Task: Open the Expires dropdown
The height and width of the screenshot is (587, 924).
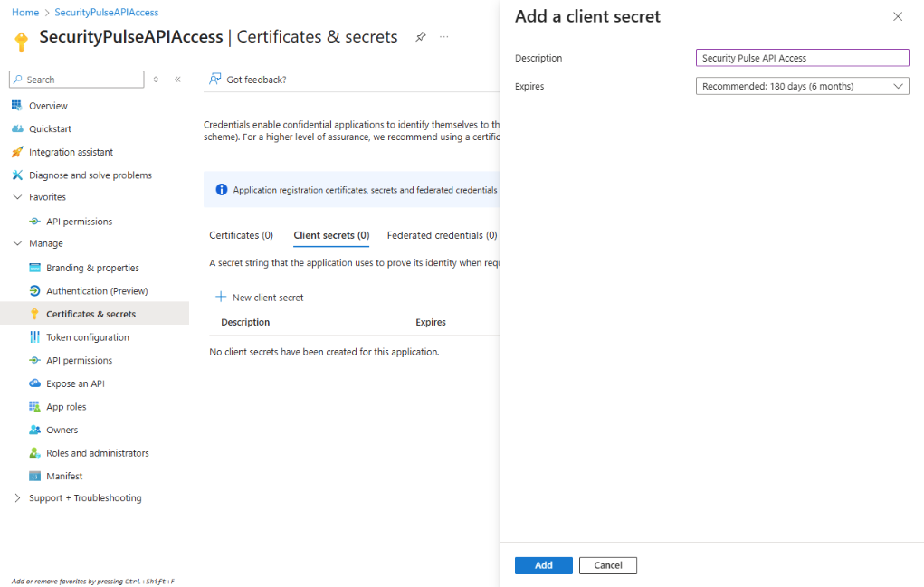Action: [x=802, y=86]
